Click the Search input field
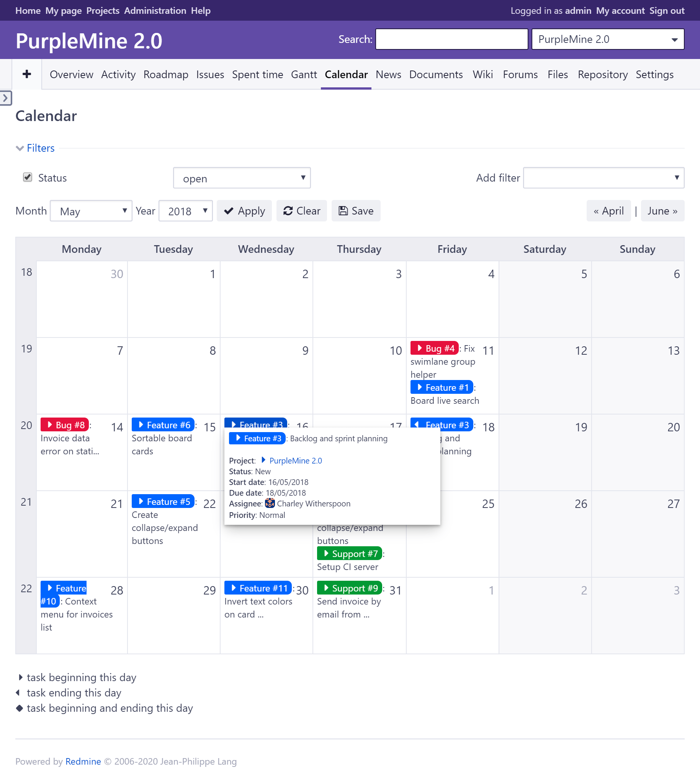 point(451,39)
